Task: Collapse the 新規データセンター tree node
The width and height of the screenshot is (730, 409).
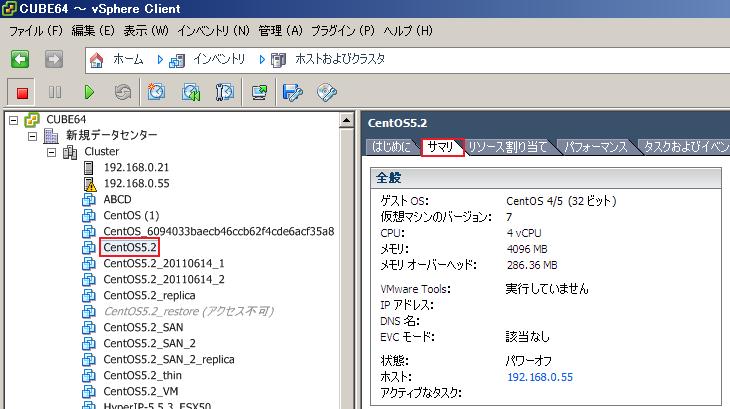Action: (32, 136)
